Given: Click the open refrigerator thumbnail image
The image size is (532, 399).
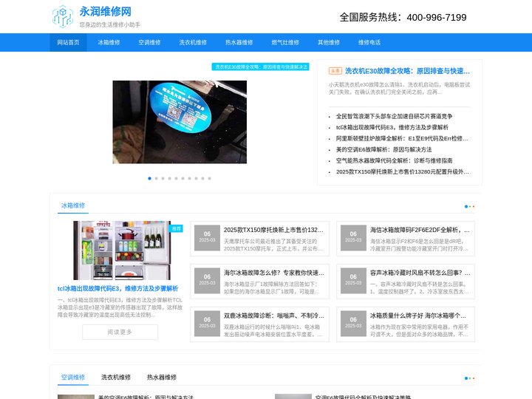Looking at the screenshot, I should click(122, 250).
